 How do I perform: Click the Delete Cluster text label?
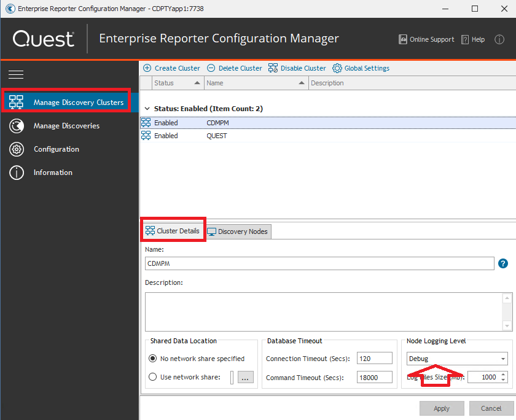point(240,68)
